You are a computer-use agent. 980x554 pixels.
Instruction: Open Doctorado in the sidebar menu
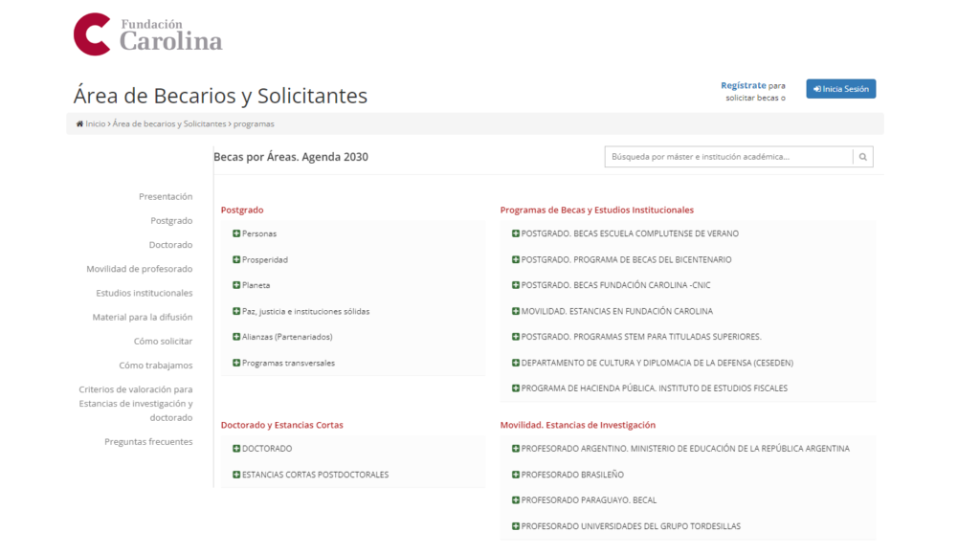click(170, 245)
